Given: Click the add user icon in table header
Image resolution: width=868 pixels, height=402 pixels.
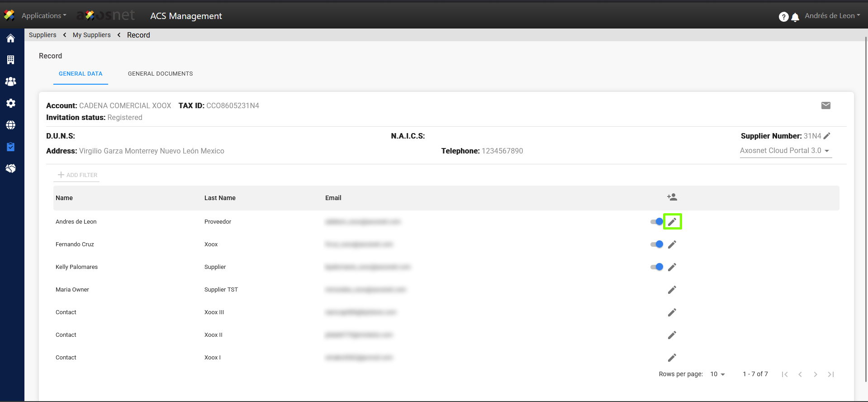Looking at the screenshot, I should pos(672,197).
